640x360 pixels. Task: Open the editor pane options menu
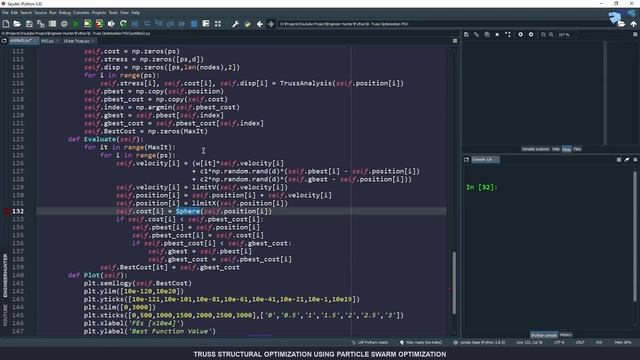click(x=455, y=41)
